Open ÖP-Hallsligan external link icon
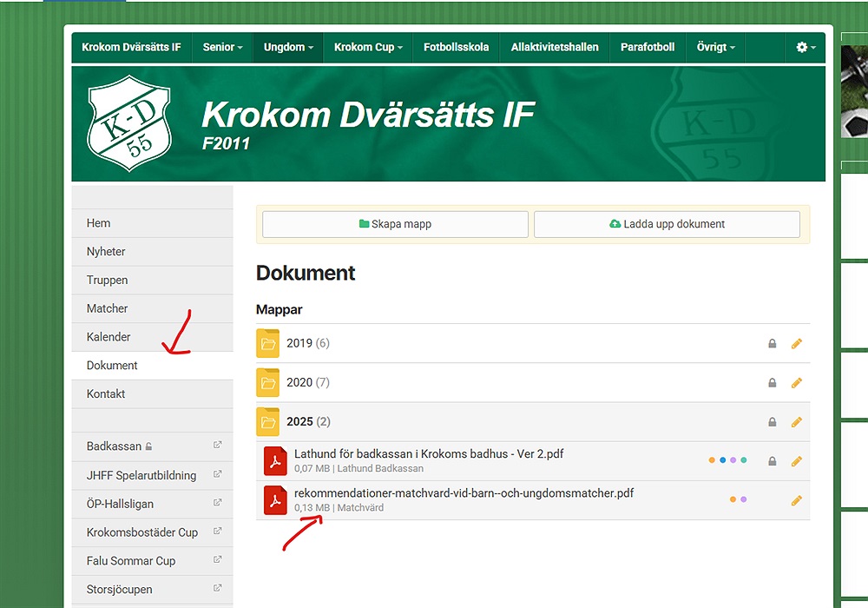This screenshot has height=608, width=868. tap(218, 503)
